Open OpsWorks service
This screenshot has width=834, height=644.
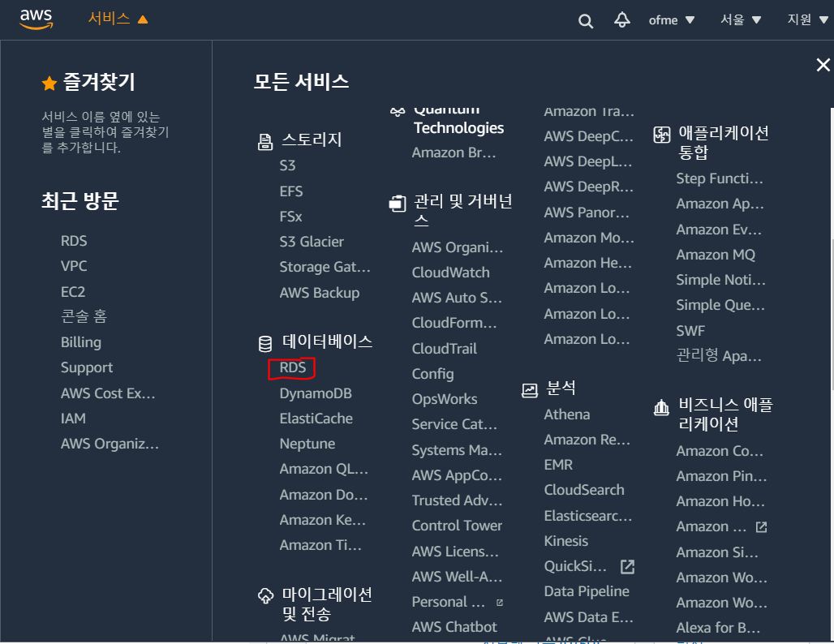tap(445, 399)
